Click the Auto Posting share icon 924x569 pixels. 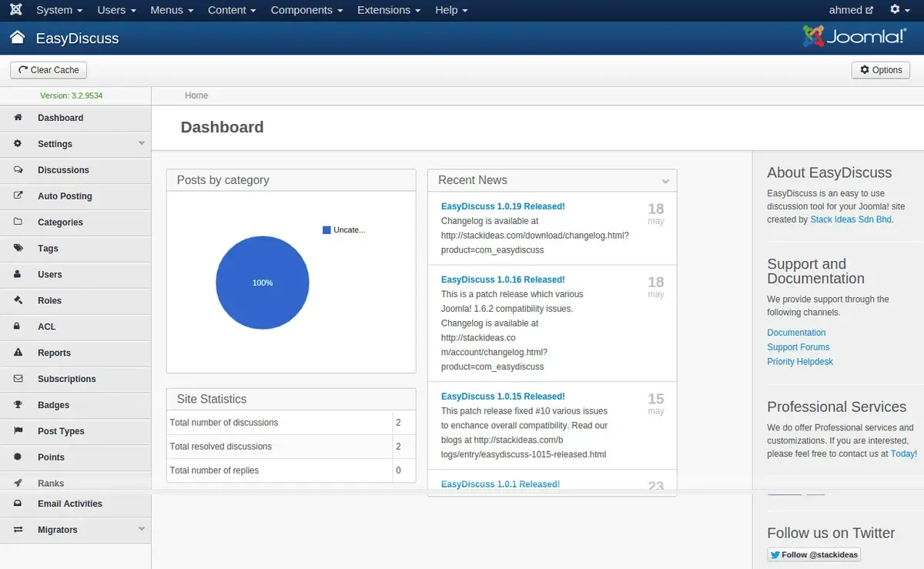click(18, 196)
